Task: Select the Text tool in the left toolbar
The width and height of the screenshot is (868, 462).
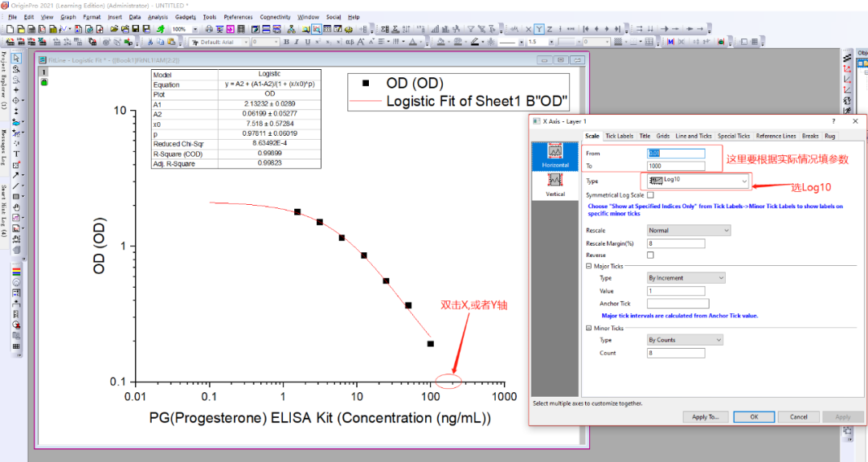Action: click(16, 153)
